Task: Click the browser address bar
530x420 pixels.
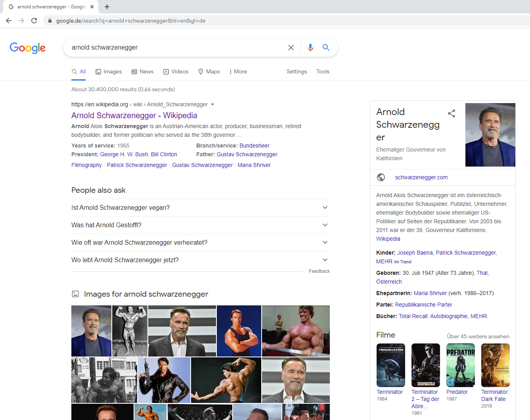Action: [285, 21]
